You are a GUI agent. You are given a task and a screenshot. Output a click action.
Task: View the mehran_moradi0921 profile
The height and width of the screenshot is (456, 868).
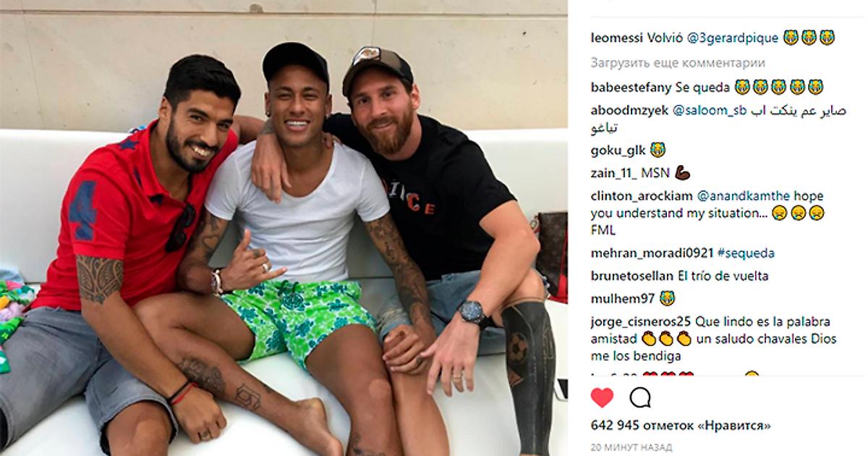(x=651, y=253)
